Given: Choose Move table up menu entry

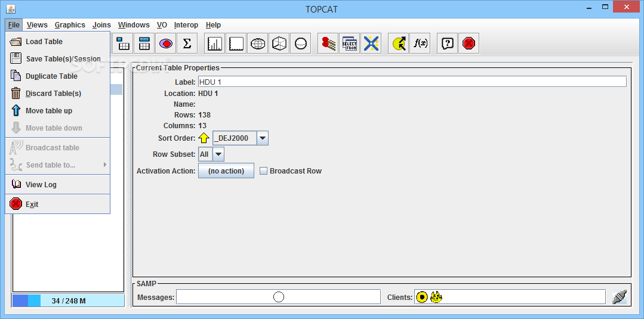Looking at the screenshot, I should (57, 110).
